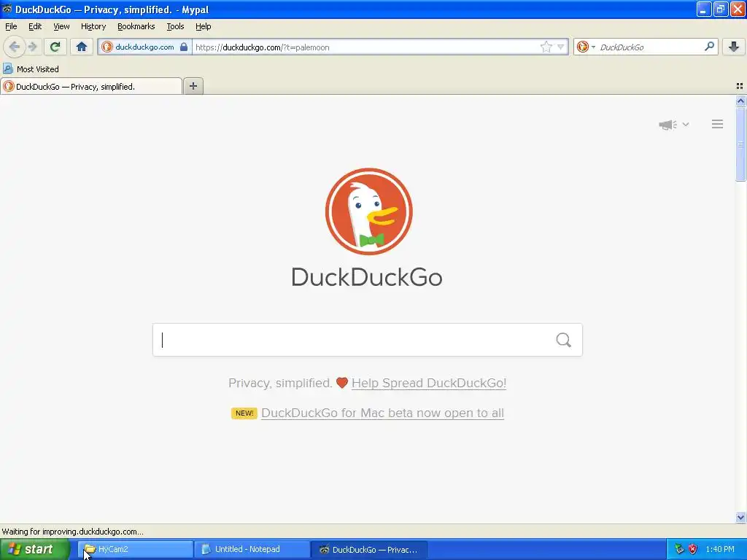
Task: Click the DuckDuckGo duck logo
Action: (x=368, y=211)
